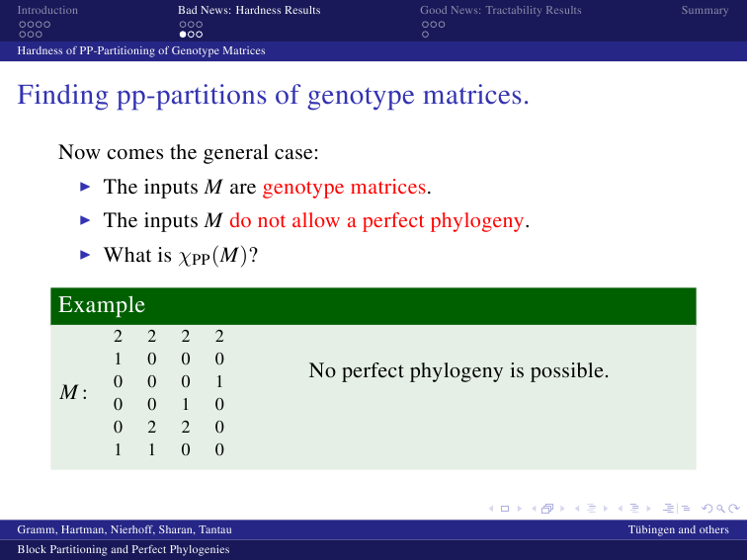Click bullet text What is χPP(M)?
Image resolution: width=747 pixels, height=560 pixels.
tap(181, 256)
